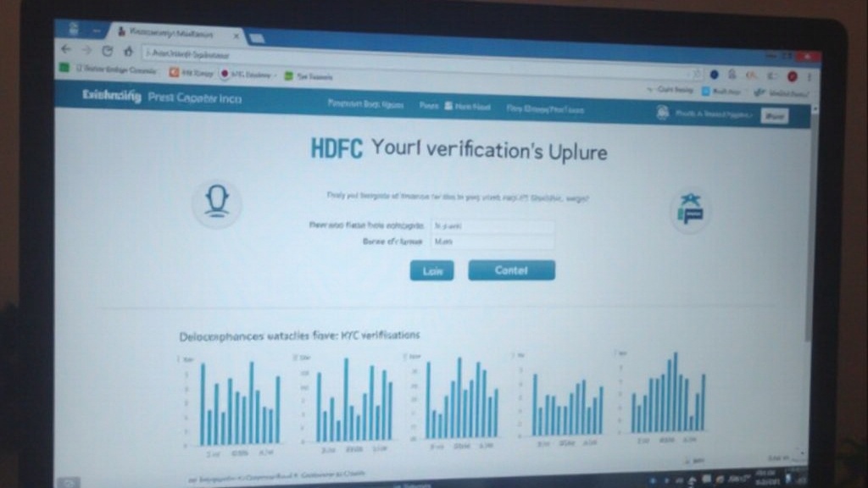Expand the red dot bookmark folder arrow
868x488 pixels.
click(275, 75)
